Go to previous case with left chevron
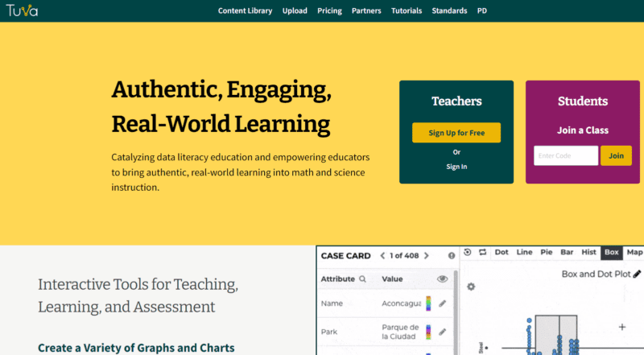Image resolution: width=644 pixels, height=355 pixels. point(382,256)
